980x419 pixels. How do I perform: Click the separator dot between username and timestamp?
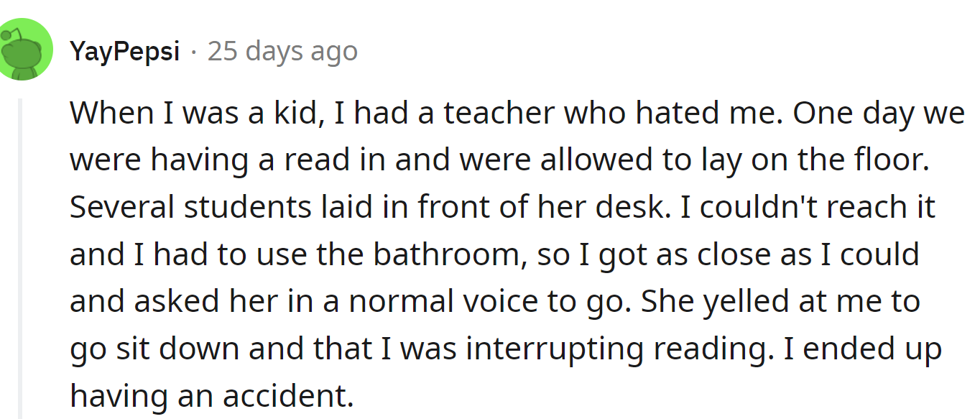pos(193,52)
